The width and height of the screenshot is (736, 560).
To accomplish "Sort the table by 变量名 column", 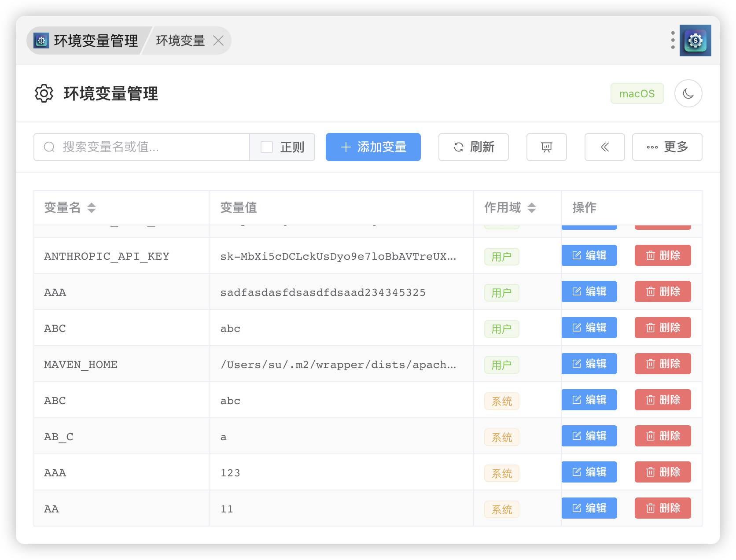I will [x=92, y=207].
